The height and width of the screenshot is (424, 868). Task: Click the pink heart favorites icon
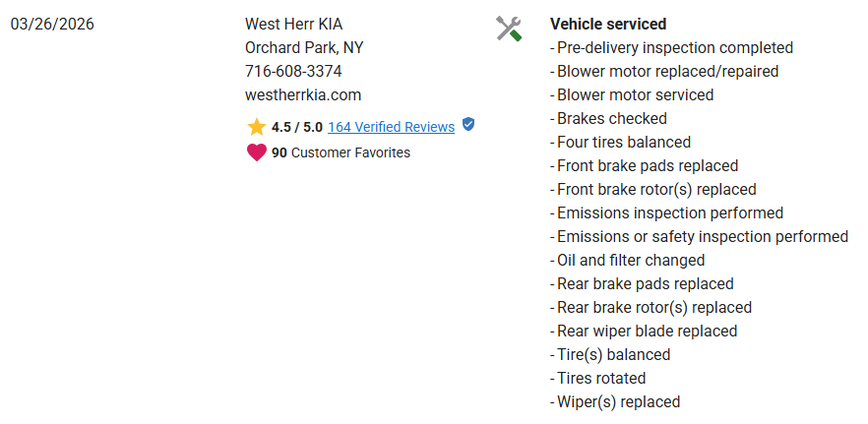tap(257, 152)
